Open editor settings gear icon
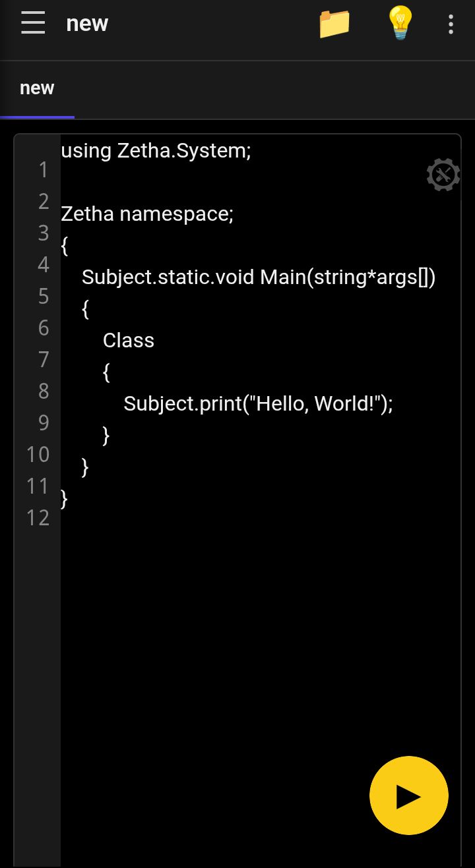The width and height of the screenshot is (475, 868). (x=443, y=175)
